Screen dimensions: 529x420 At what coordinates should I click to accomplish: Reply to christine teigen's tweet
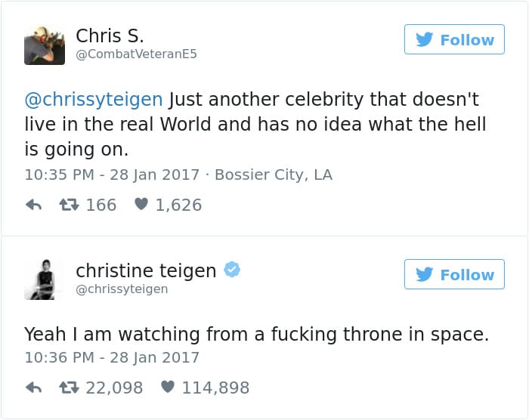tap(33, 388)
